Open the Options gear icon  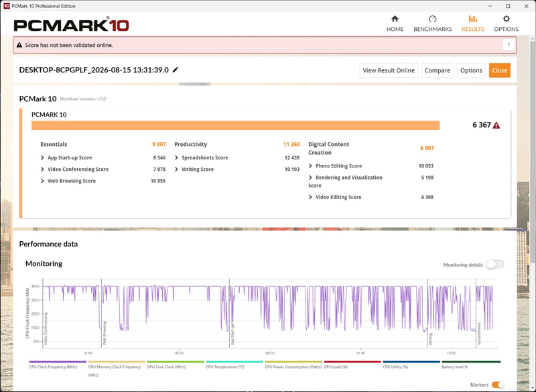point(507,19)
